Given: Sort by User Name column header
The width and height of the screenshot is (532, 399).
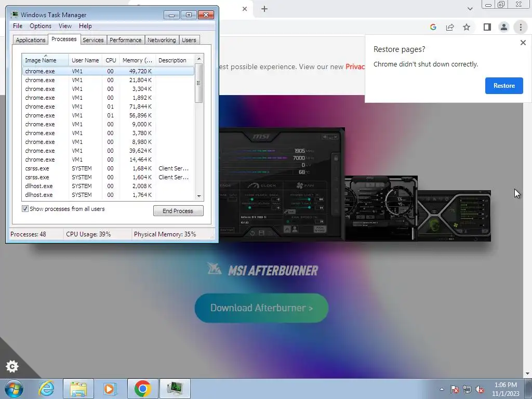Looking at the screenshot, I should (85, 60).
